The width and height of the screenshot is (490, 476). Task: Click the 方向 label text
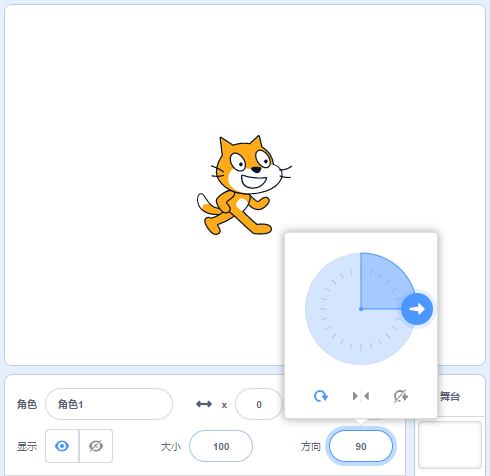[311, 446]
